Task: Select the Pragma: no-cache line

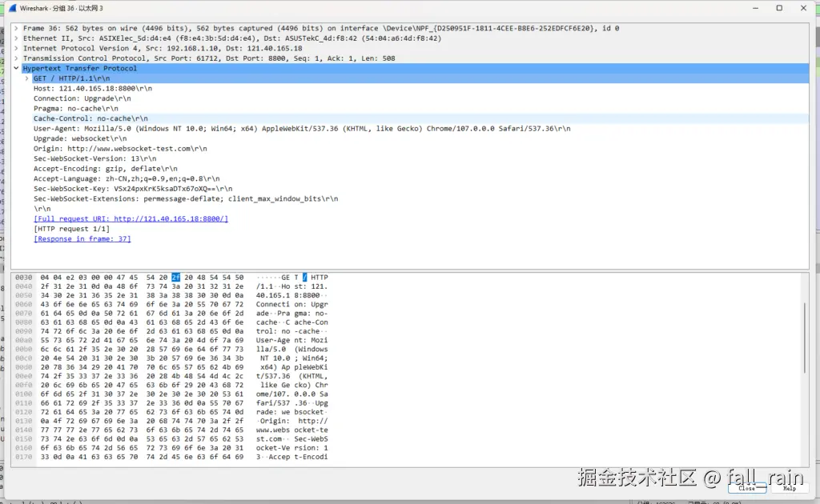Action: [76, 109]
